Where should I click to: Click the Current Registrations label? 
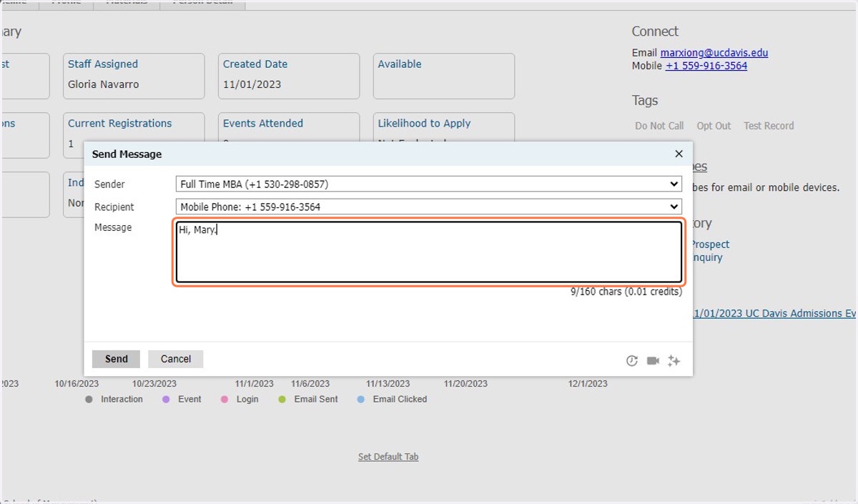tap(120, 124)
